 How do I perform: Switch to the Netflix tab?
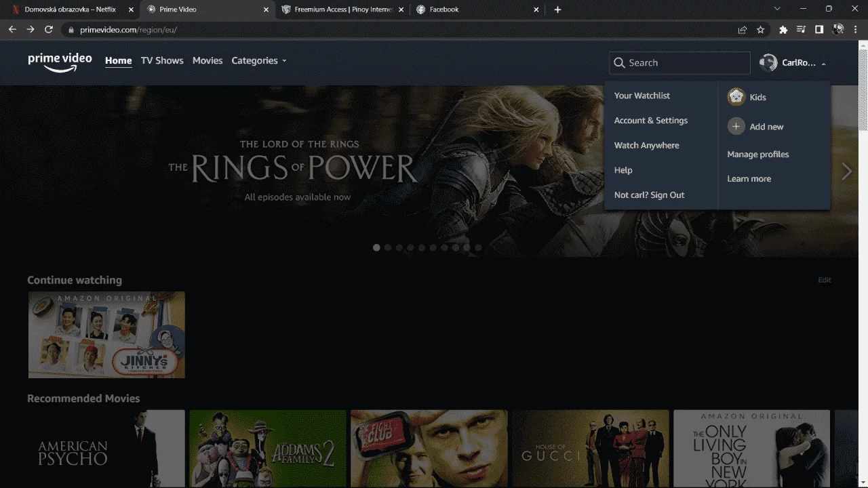tap(70, 9)
